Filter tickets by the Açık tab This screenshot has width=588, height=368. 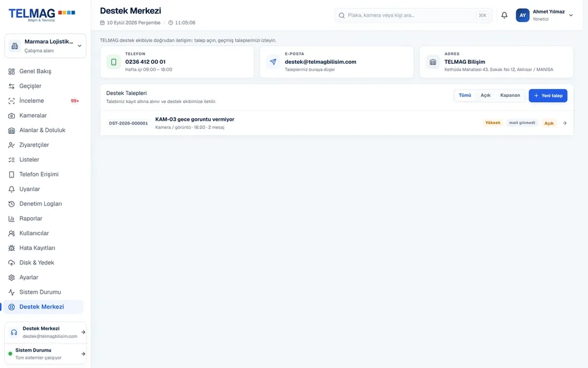point(486,96)
